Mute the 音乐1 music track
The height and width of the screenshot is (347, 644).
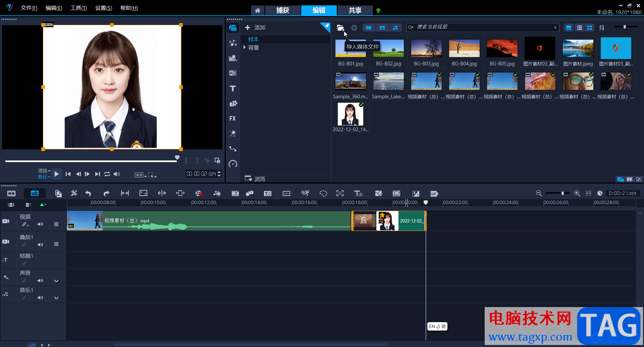(40, 298)
